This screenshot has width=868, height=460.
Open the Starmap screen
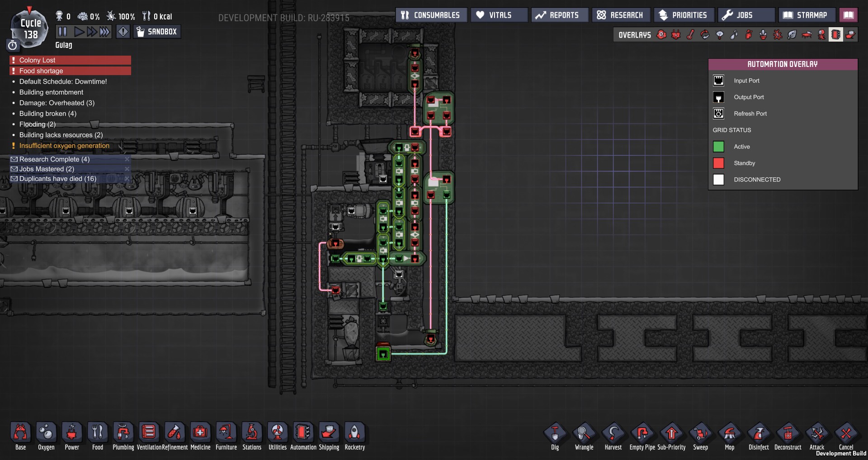pyautogui.click(x=807, y=15)
